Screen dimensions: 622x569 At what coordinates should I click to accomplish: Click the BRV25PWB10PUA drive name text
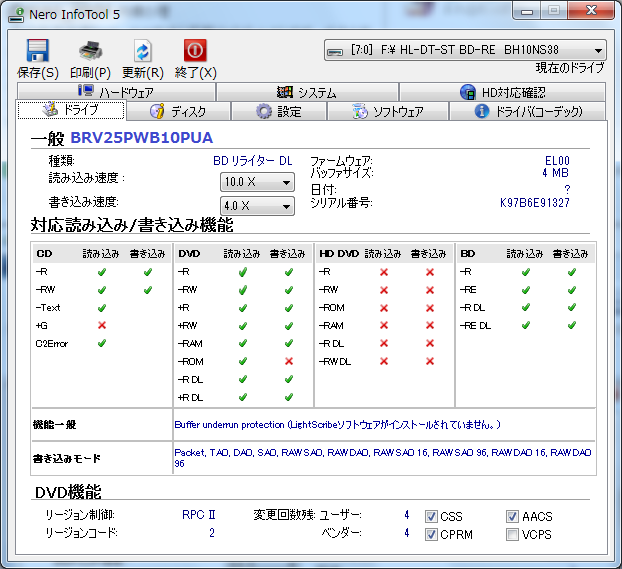pos(141,137)
